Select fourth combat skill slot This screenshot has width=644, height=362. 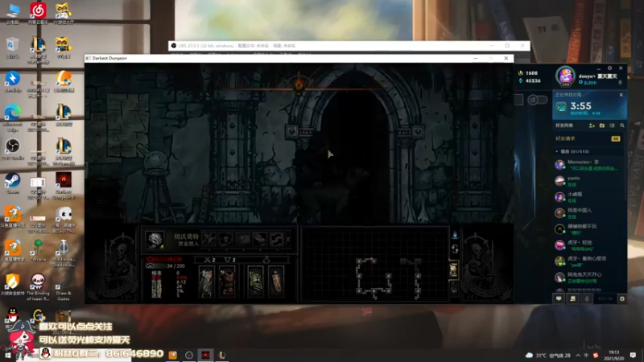pos(259,239)
